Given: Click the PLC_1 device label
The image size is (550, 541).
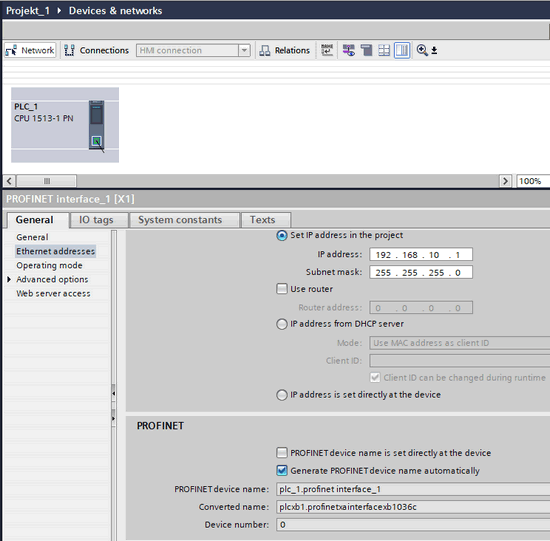Looking at the screenshot, I should (26, 107).
